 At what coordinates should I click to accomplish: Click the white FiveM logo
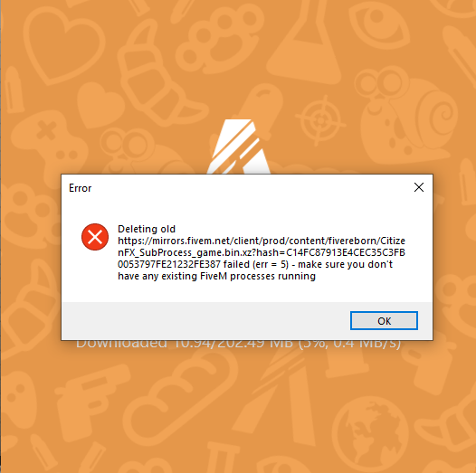239,147
